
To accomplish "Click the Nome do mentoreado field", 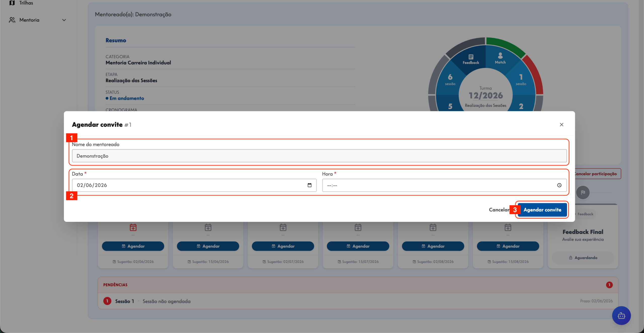I will point(319,156).
